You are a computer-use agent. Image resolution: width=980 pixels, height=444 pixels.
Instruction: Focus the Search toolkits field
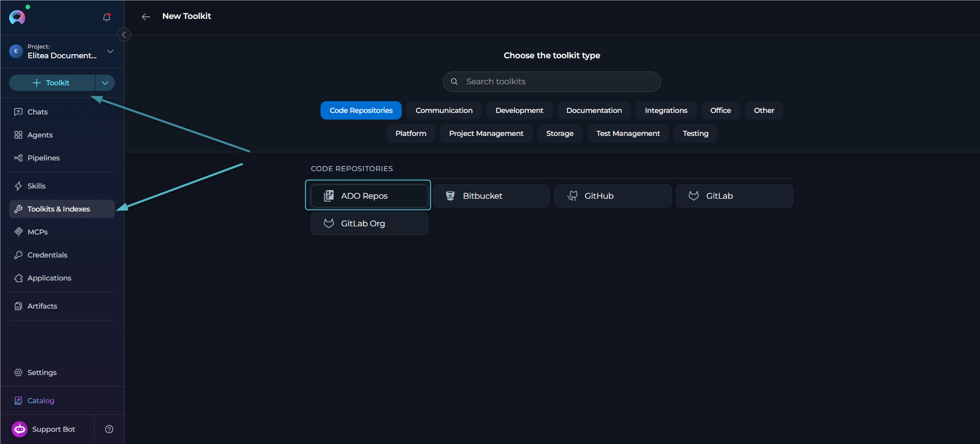pyautogui.click(x=552, y=82)
